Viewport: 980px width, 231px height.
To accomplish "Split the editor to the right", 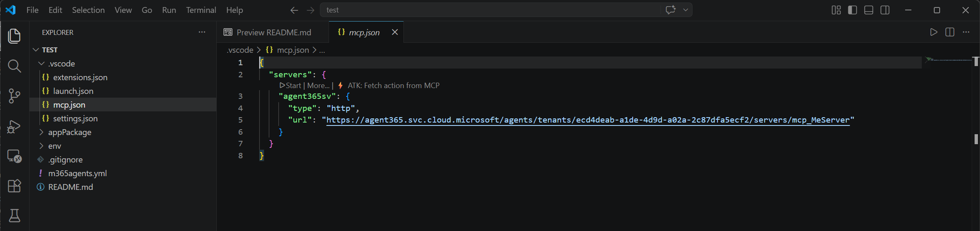I will pyautogui.click(x=950, y=32).
